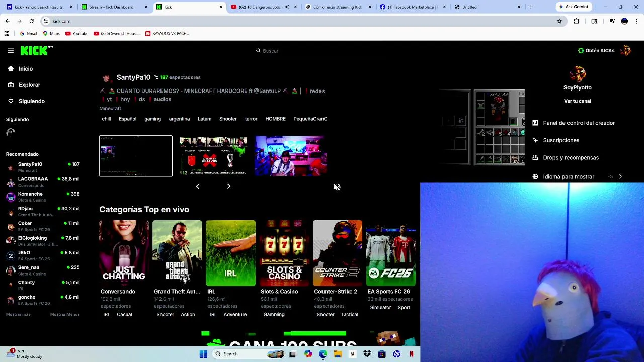Open Suscripciones in the profile menu

pos(561,140)
